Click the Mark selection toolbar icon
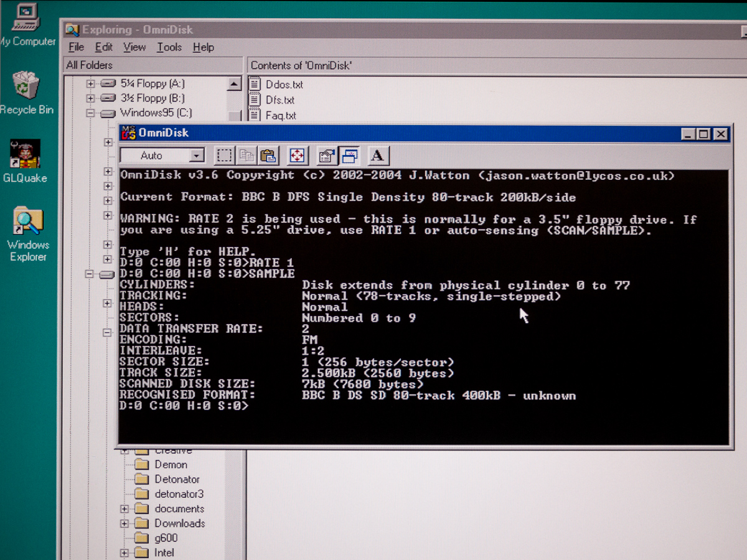 coord(224,156)
